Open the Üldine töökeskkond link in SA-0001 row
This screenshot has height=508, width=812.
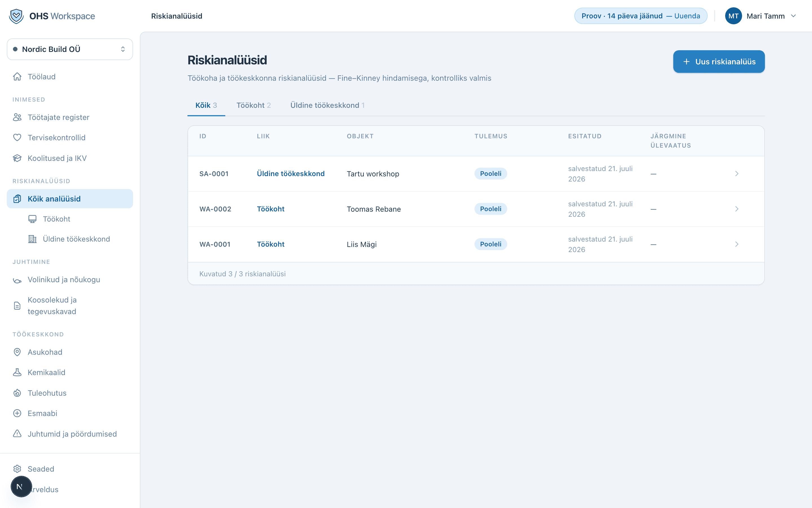pos(291,174)
